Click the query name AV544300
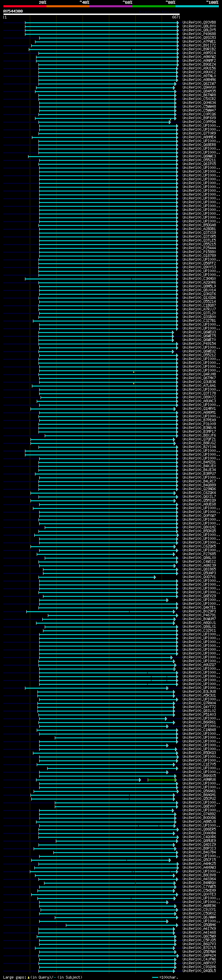Viewport: 222px width, 980px height. coord(13,11)
